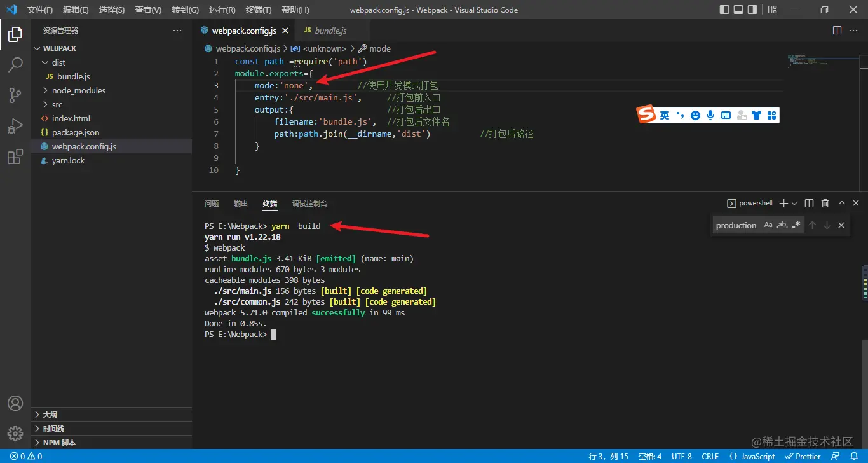
Task: Change encoding UTF-8 in status bar
Action: 681,456
